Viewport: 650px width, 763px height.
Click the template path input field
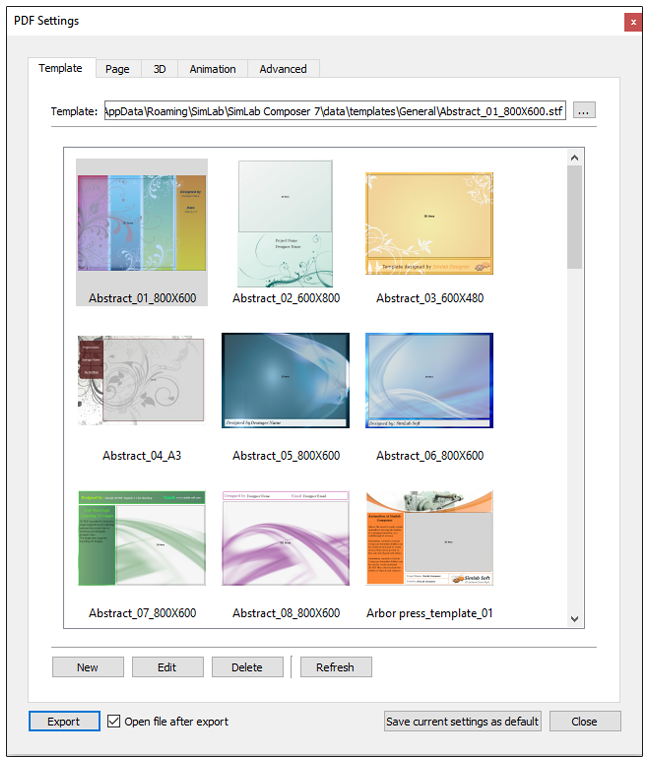pos(335,111)
